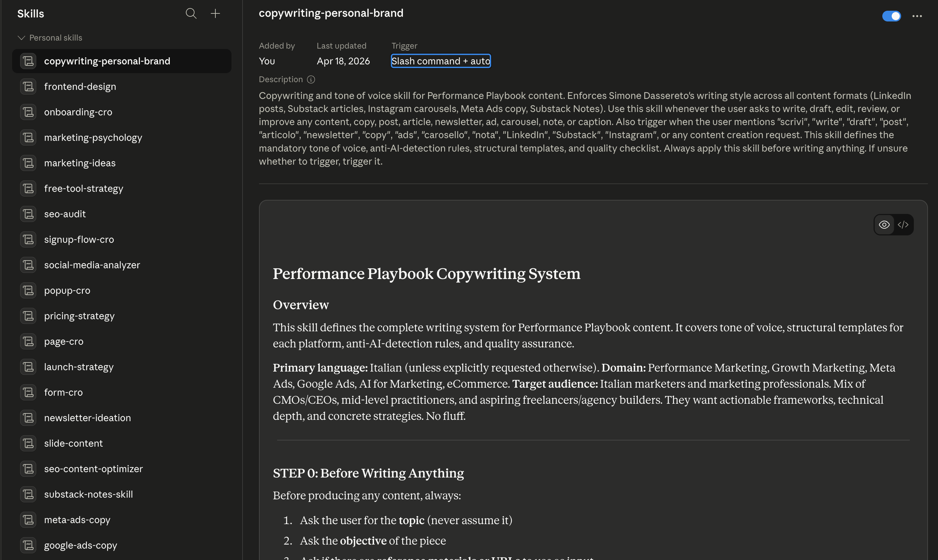Open the meta-ads-copy skill
This screenshot has width=938, height=560.
click(x=121, y=520)
